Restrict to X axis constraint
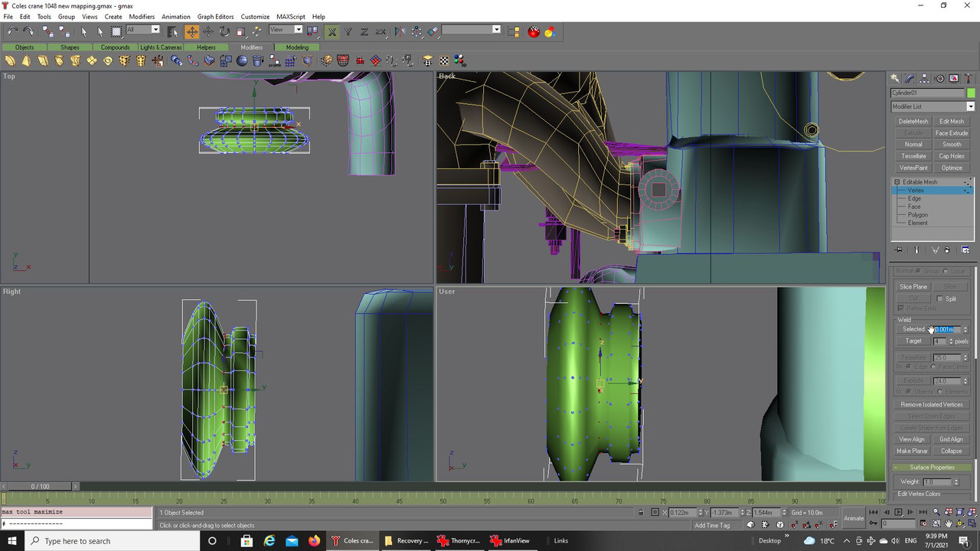Screen dimensions: 980x551 (x=332, y=31)
